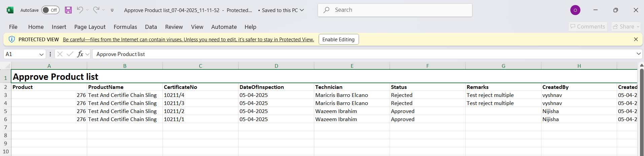644x156 pixels.
Task: Click the Insert Function fx icon
Action: 80,54
